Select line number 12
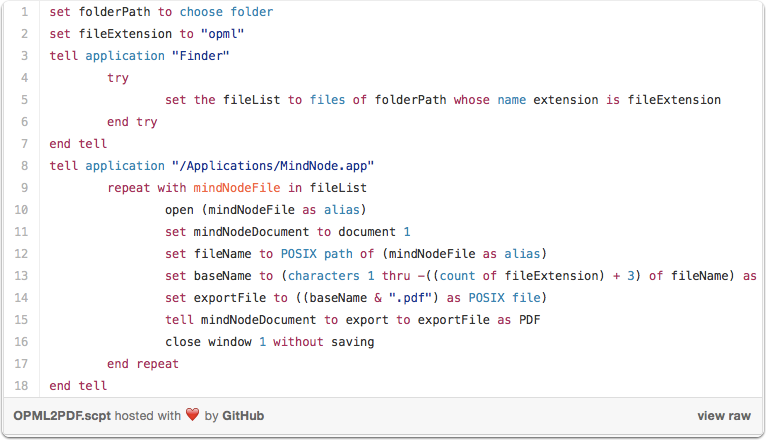Viewport: 766px width, 440px height. click(x=21, y=253)
